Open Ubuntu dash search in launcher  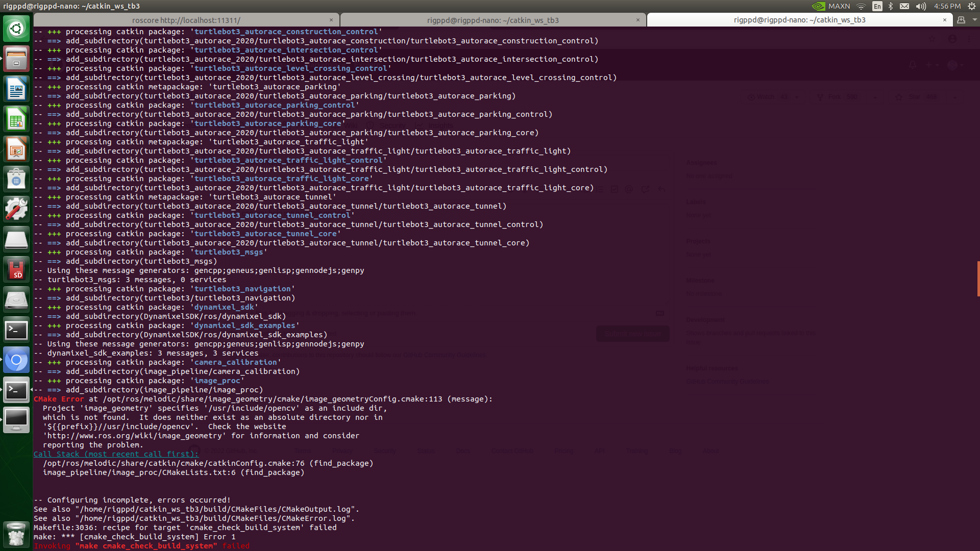[x=16, y=29]
